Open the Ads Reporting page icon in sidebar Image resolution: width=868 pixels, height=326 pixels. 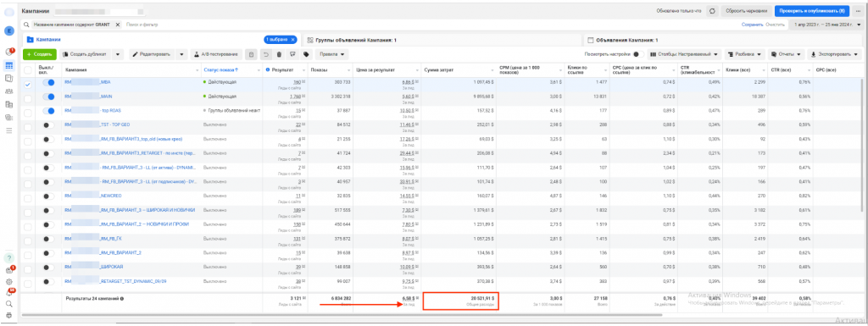pos(8,78)
